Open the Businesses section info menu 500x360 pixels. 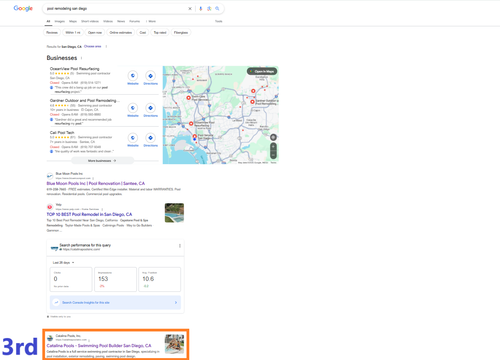82,58
